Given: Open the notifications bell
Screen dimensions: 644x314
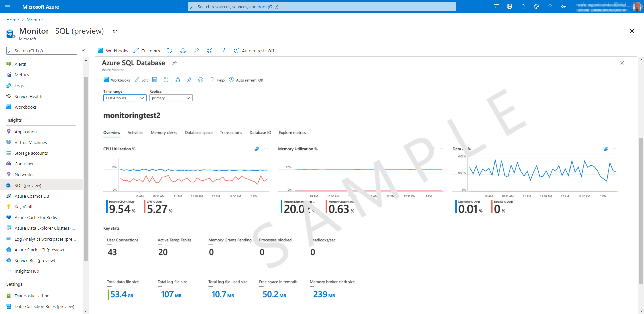Looking at the screenshot, I should click(x=523, y=7).
